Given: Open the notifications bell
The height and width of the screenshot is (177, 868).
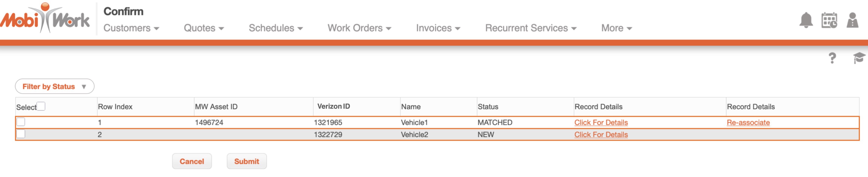Looking at the screenshot, I should click(806, 20).
